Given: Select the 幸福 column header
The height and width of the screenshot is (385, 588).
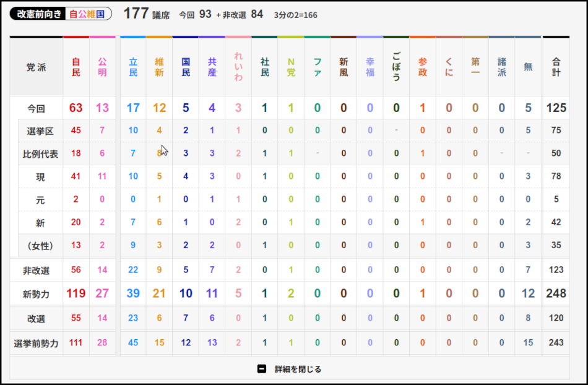Looking at the screenshot, I should (x=370, y=67).
